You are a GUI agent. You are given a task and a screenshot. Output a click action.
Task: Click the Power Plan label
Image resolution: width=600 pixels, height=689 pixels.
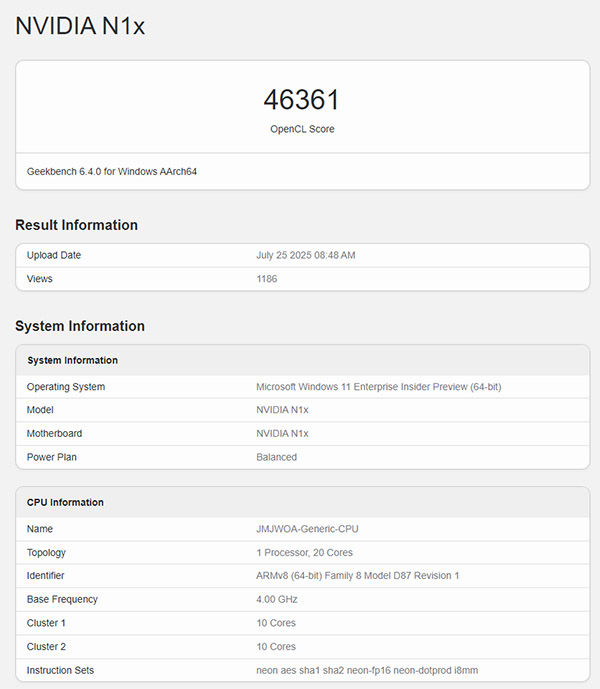[x=51, y=457]
